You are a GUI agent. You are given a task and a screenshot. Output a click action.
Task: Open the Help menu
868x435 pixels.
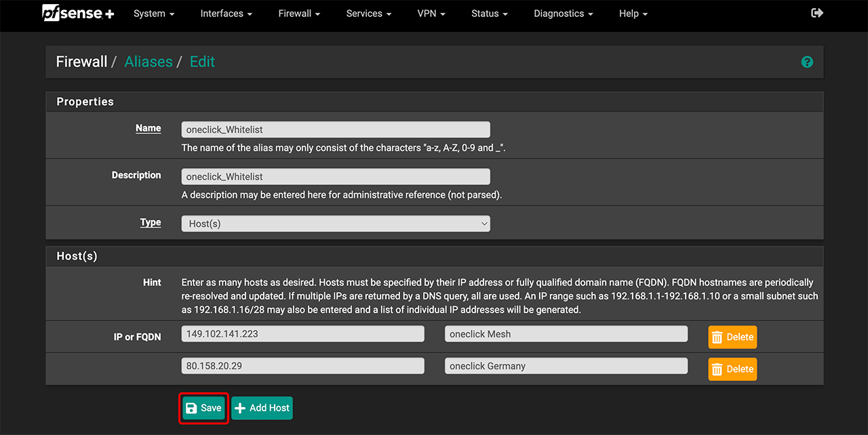coord(633,14)
